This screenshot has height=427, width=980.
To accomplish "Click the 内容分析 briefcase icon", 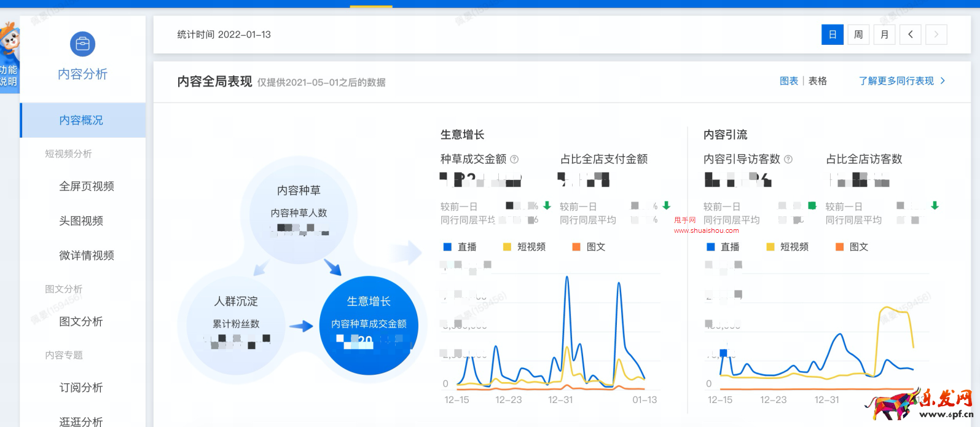I will pyautogui.click(x=82, y=44).
